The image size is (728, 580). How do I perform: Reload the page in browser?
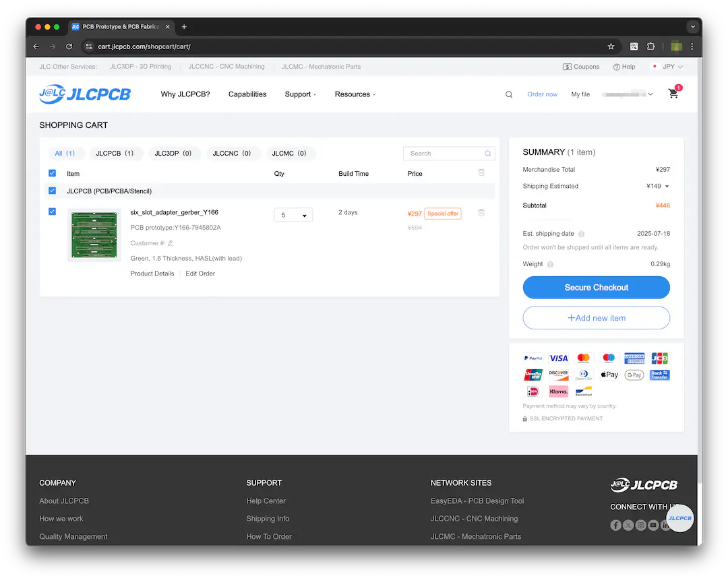click(x=69, y=46)
